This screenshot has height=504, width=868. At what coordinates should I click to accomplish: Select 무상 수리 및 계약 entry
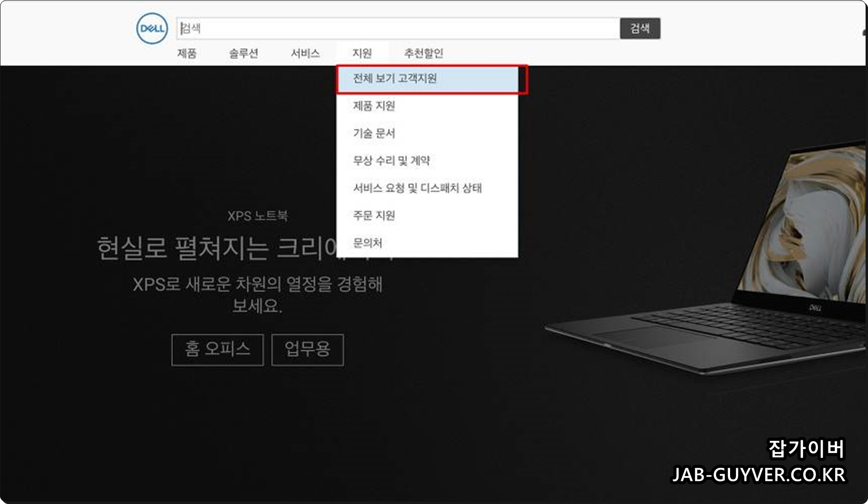click(427, 161)
